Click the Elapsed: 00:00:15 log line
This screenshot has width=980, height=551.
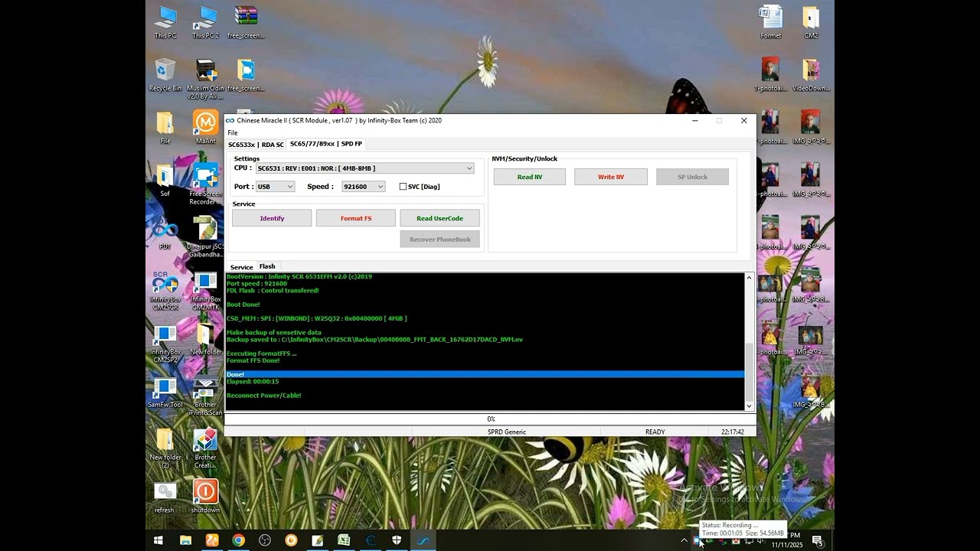253,382
